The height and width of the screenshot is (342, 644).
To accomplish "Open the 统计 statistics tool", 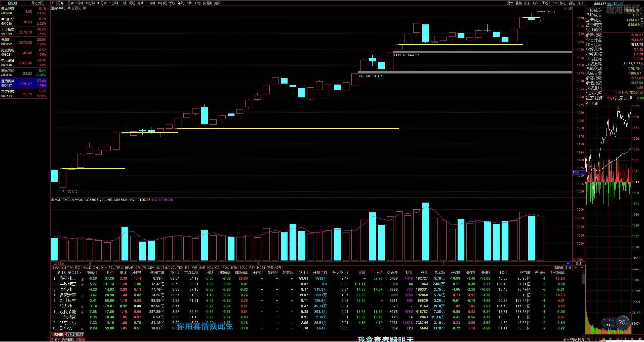I will click(536, 3).
